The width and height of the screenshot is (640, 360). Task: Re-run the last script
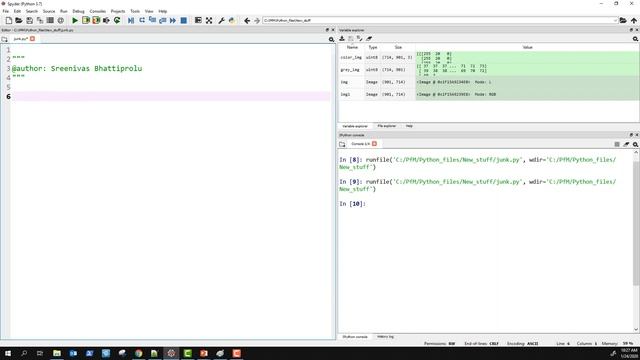[117, 20]
